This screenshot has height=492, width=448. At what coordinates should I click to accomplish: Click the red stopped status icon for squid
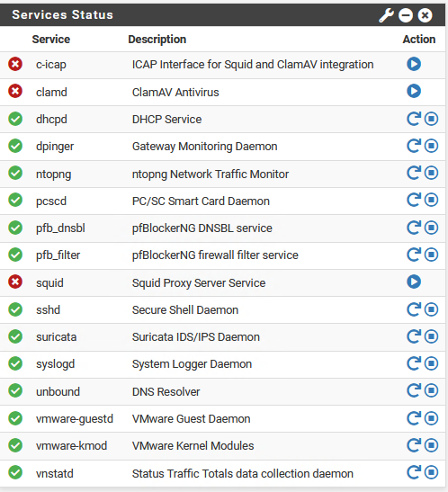[15, 282]
